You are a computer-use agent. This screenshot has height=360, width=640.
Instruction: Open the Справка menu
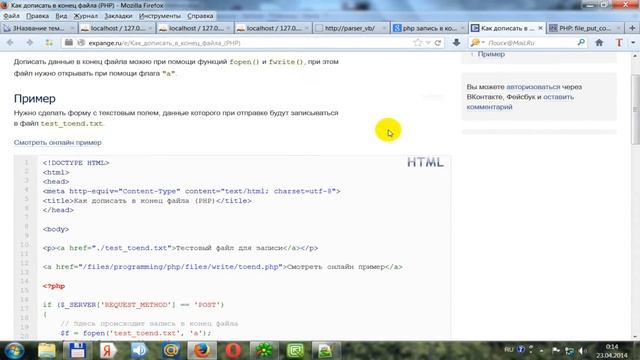(x=200, y=16)
